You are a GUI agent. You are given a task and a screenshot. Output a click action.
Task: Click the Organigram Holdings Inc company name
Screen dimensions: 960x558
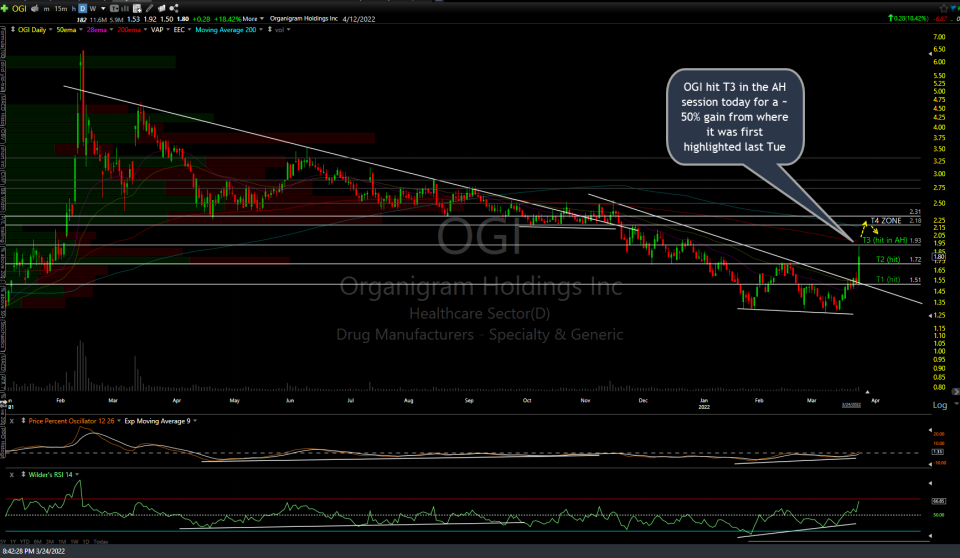click(304, 18)
